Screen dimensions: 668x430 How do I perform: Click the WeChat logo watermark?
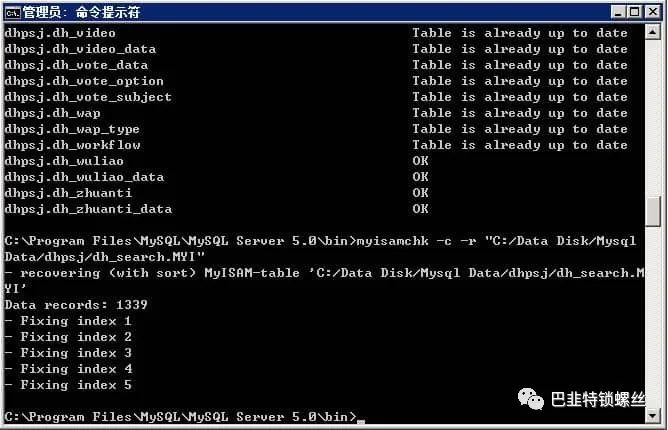pos(530,399)
